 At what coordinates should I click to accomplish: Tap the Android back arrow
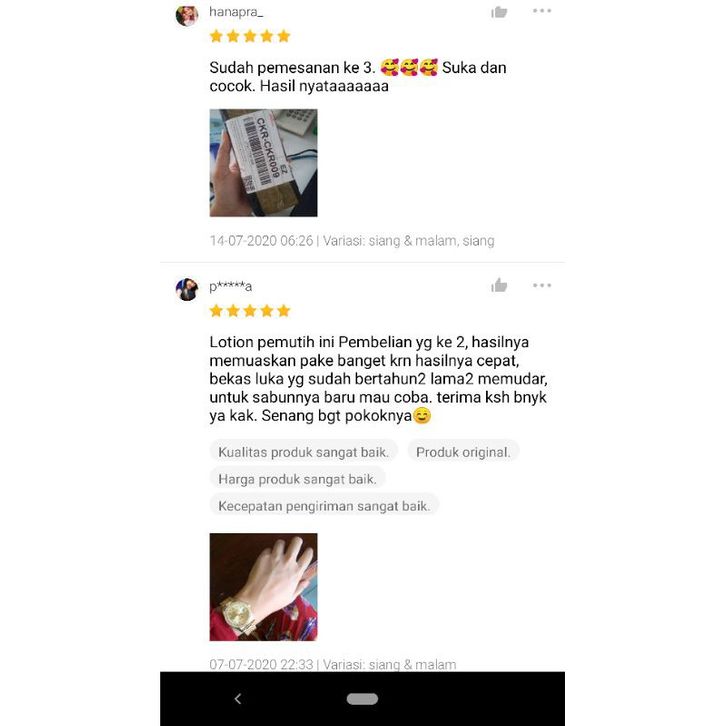pyautogui.click(x=238, y=699)
